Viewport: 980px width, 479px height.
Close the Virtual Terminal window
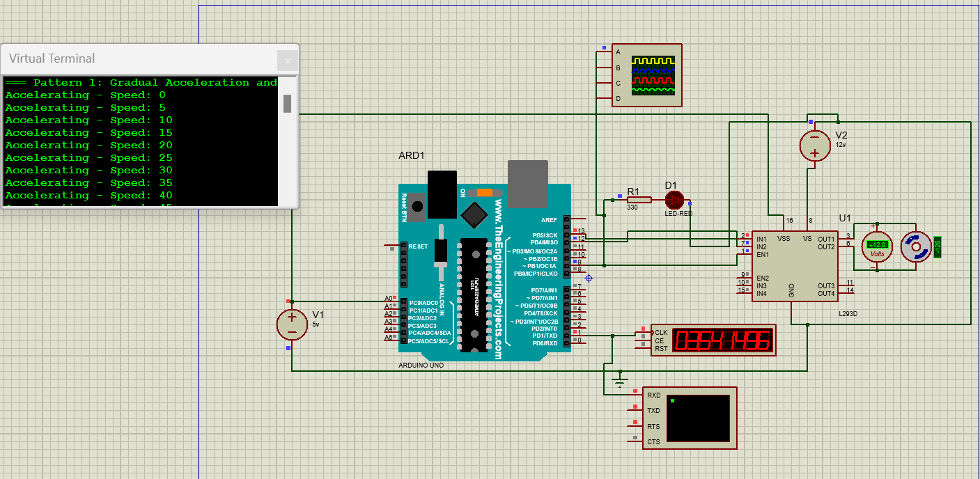tap(287, 61)
